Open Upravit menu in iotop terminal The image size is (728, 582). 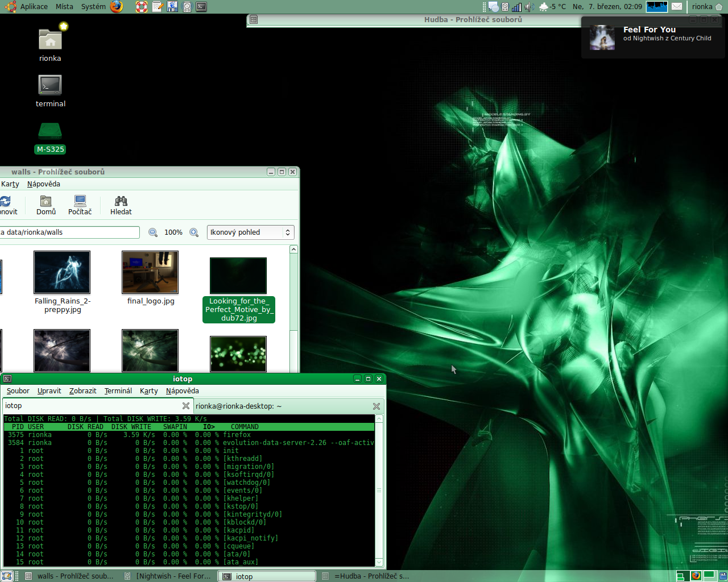point(49,391)
